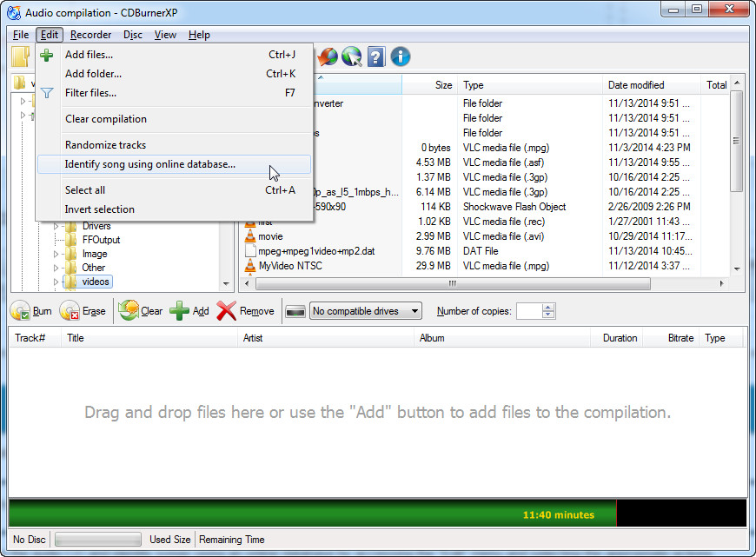Increase number of copies with up arrow
Screen dimensions: 756x557
(x=548, y=308)
